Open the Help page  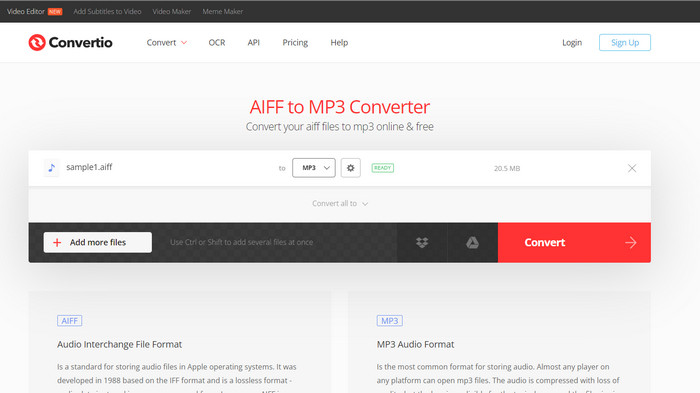[x=339, y=42]
